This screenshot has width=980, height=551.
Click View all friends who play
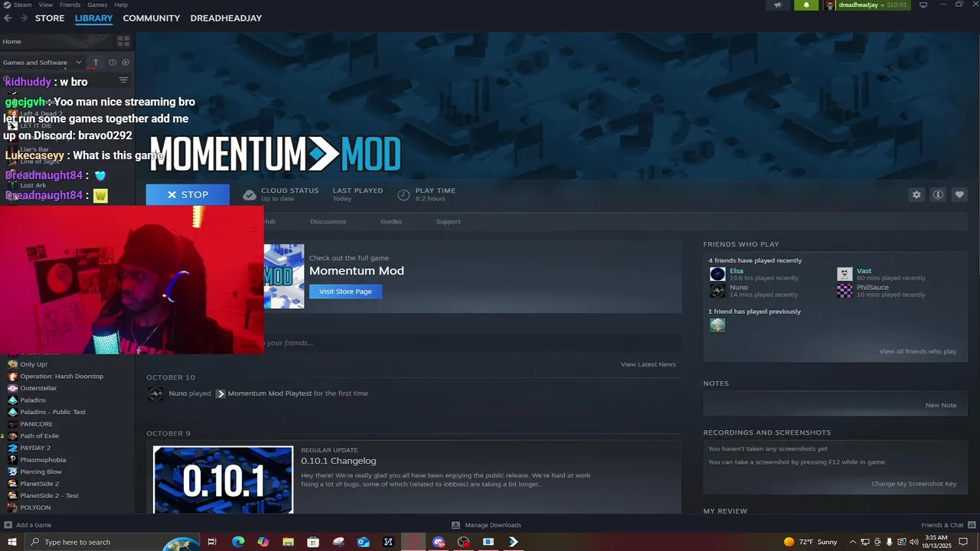click(917, 351)
